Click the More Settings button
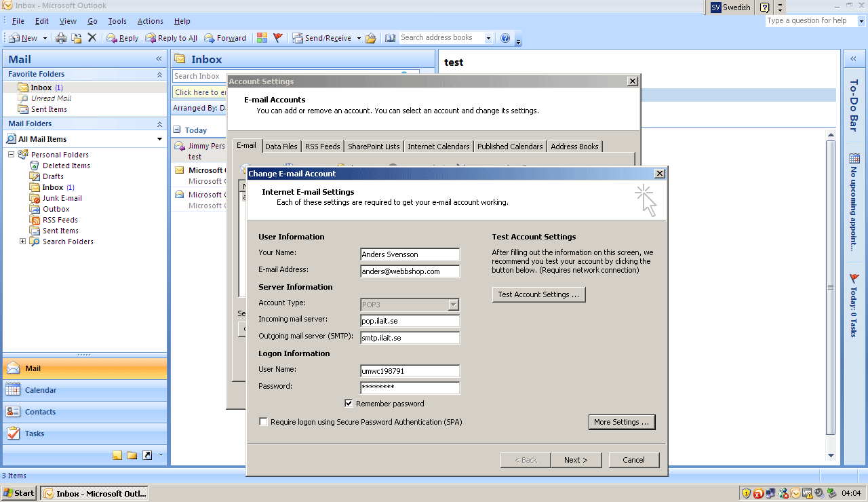The image size is (868, 502). click(622, 422)
